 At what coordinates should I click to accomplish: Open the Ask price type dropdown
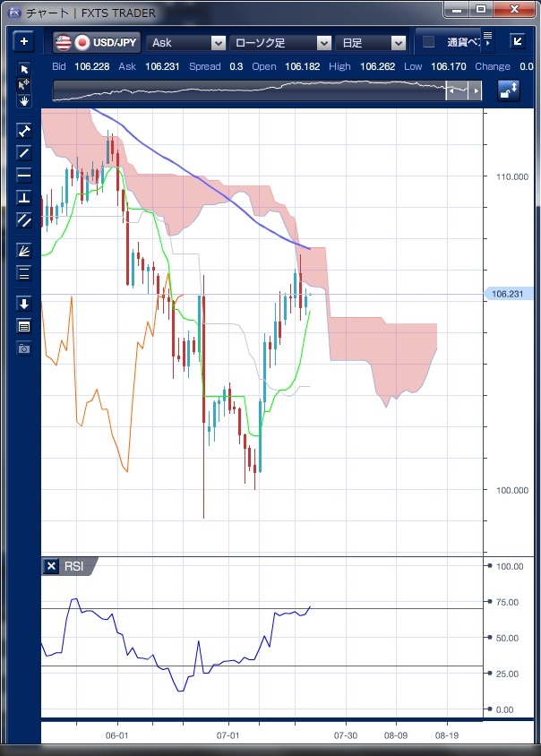186,42
